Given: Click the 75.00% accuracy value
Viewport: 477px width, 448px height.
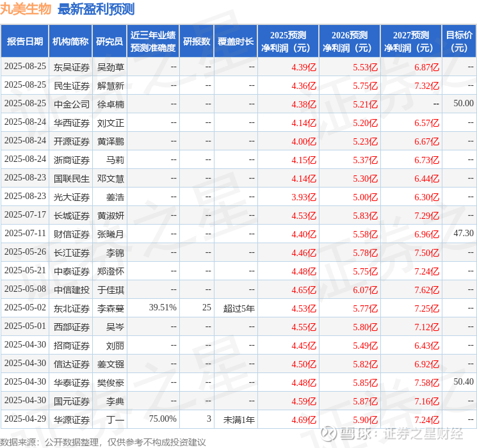Looking at the screenshot, I should point(163,419).
